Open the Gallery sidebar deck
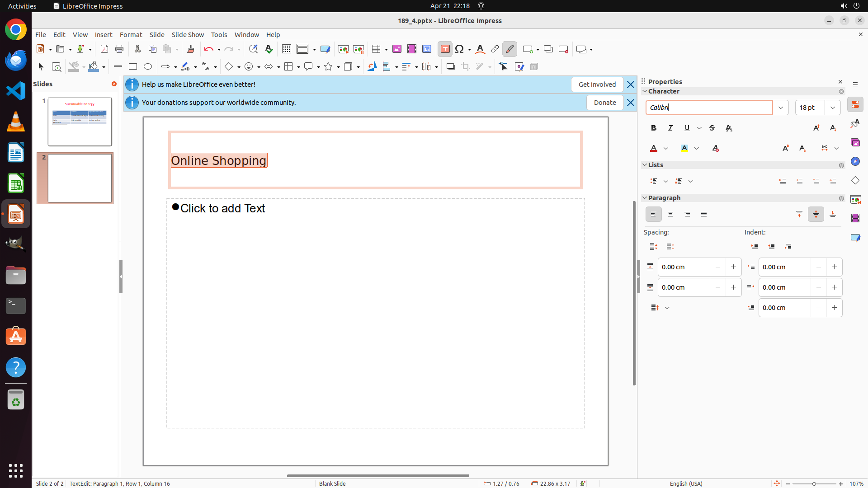Viewport: 868px width, 488px height. [x=855, y=143]
